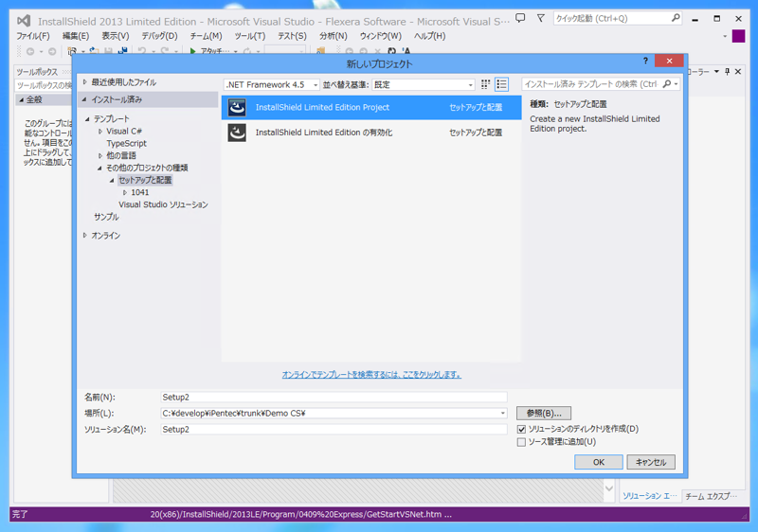The image size is (758, 532).
Task: Click the browser refresh icon in toolbar
Action: tap(391, 51)
